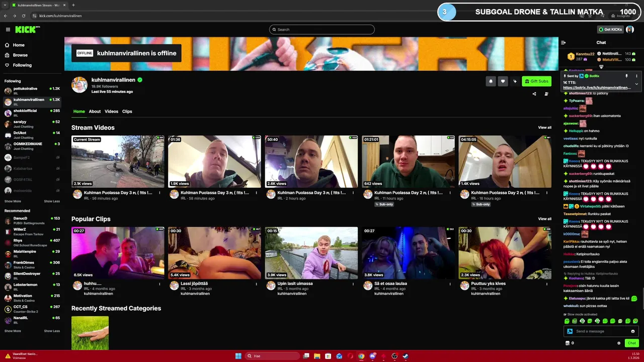Open Microsoft Store from taskbar
The height and width of the screenshot is (362, 644).
point(328,356)
